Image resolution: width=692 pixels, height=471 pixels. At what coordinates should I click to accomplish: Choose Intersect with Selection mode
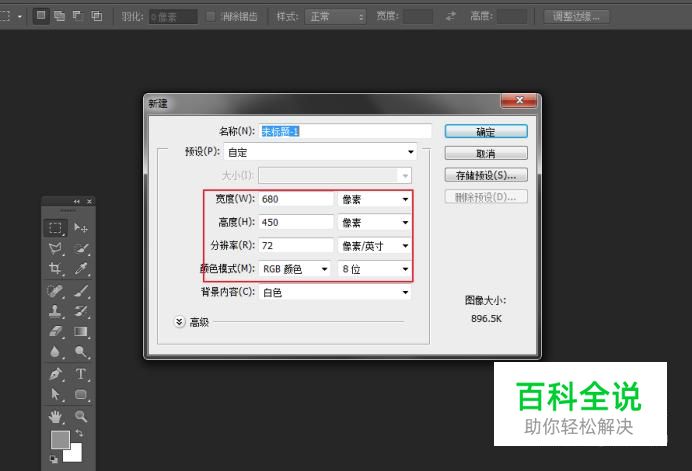tap(96, 16)
